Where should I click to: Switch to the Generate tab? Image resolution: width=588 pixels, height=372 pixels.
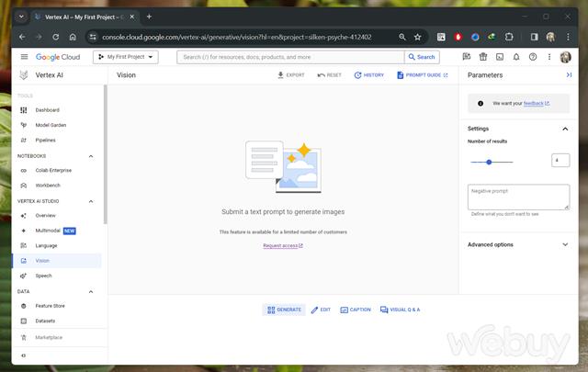point(284,310)
